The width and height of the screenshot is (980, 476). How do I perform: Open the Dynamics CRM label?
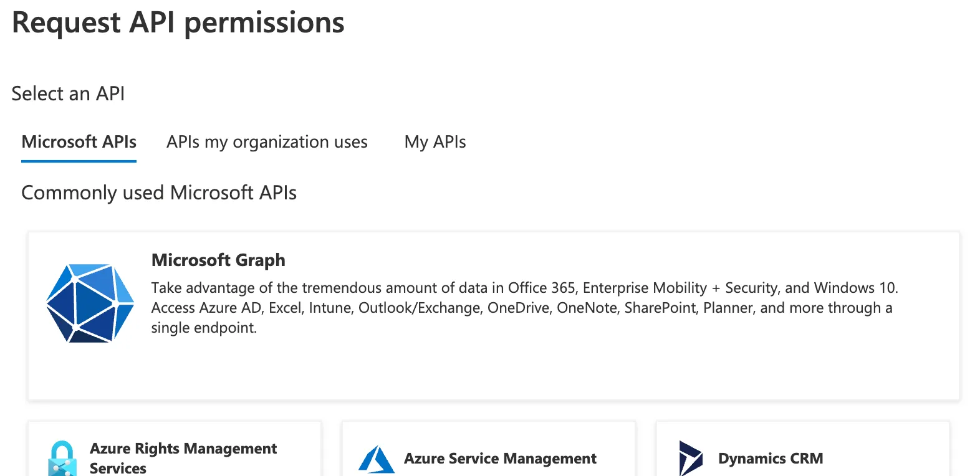click(771, 459)
